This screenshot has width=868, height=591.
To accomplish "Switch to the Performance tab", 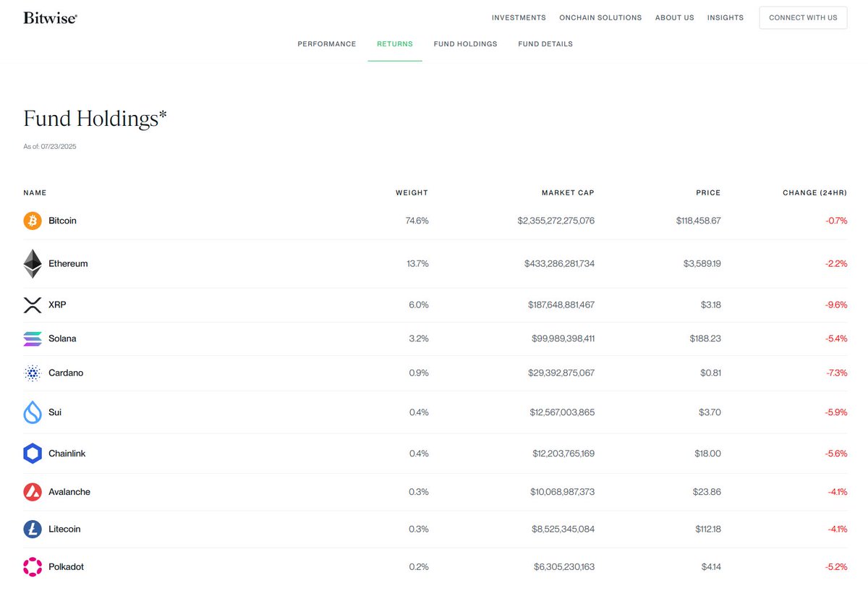I will [327, 44].
